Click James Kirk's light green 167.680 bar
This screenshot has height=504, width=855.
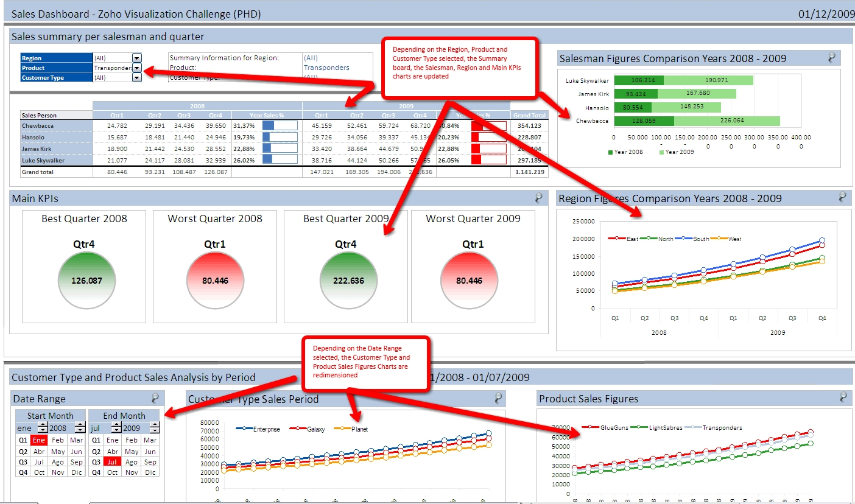click(x=697, y=94)
